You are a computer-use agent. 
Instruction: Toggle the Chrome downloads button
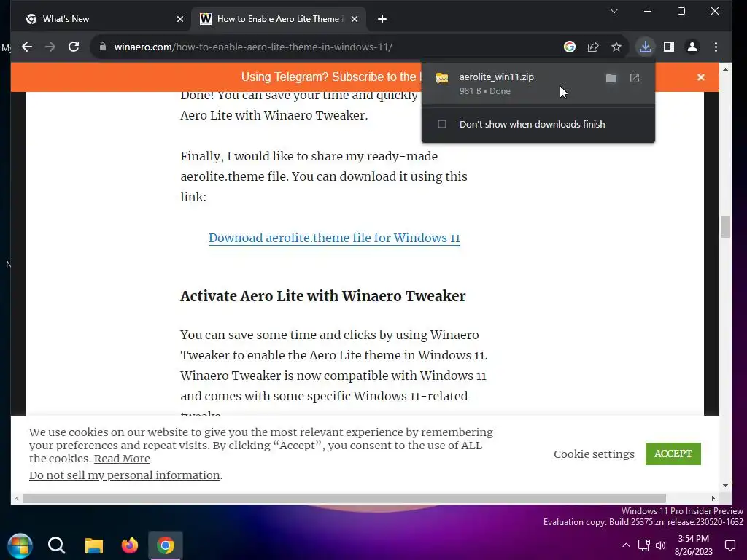coord(645,47)
